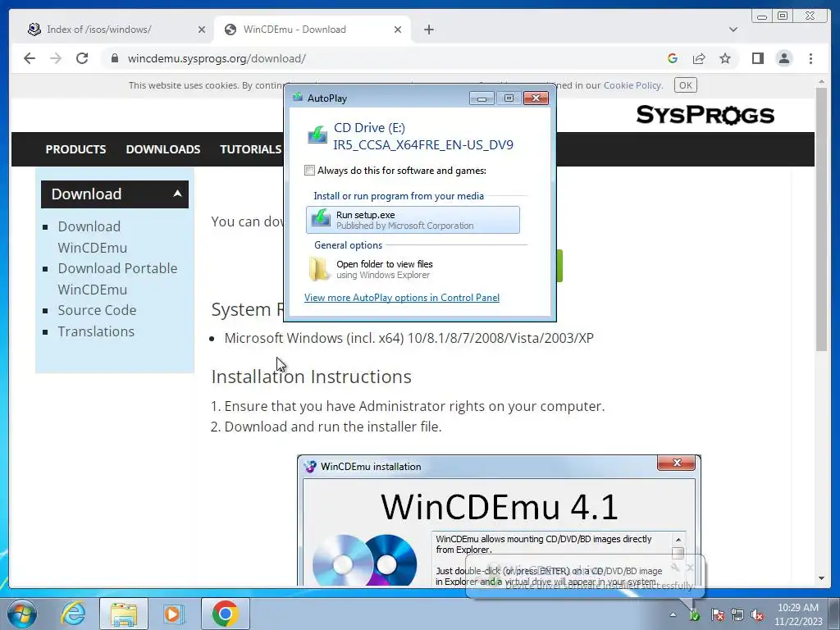
Task: Select the WinCDEmu - Download tab
Action: point(313,30)
